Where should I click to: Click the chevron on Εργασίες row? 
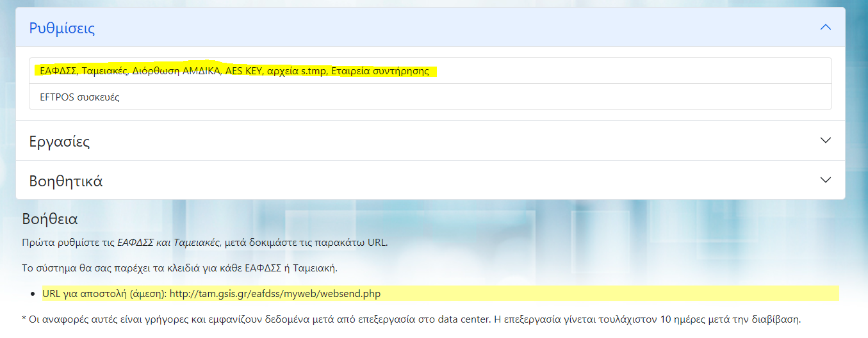click(x=826, y=141)
